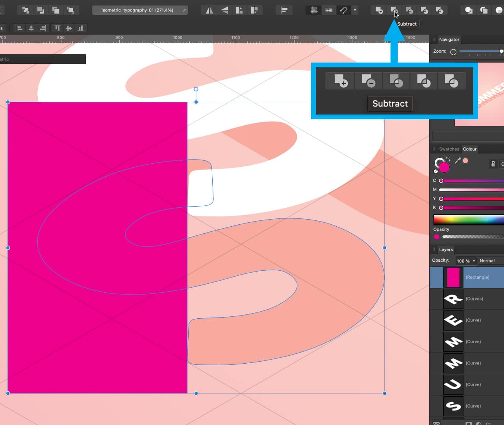504x425 pixels.
Task: Pick a colour with the eyedropper tool
Action: tap(458, 161)
